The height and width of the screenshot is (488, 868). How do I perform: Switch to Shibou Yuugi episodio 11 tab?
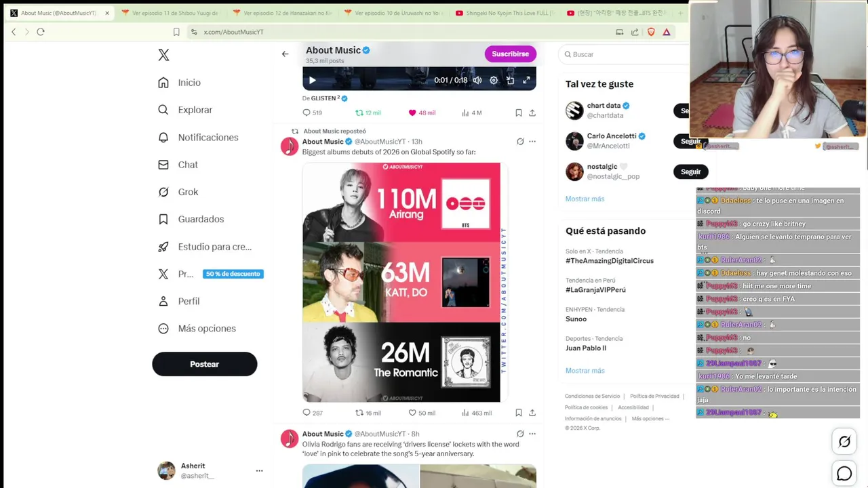(170, 13)
